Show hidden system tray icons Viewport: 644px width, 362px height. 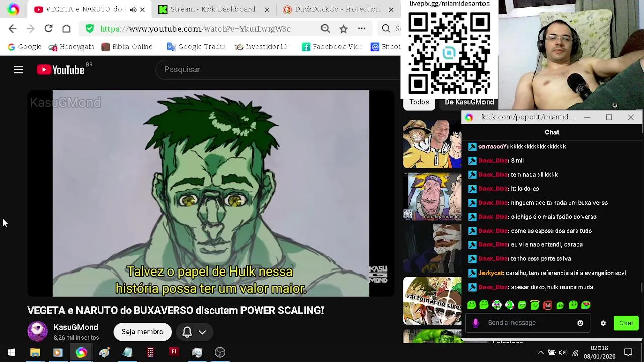tap(540, 352)
